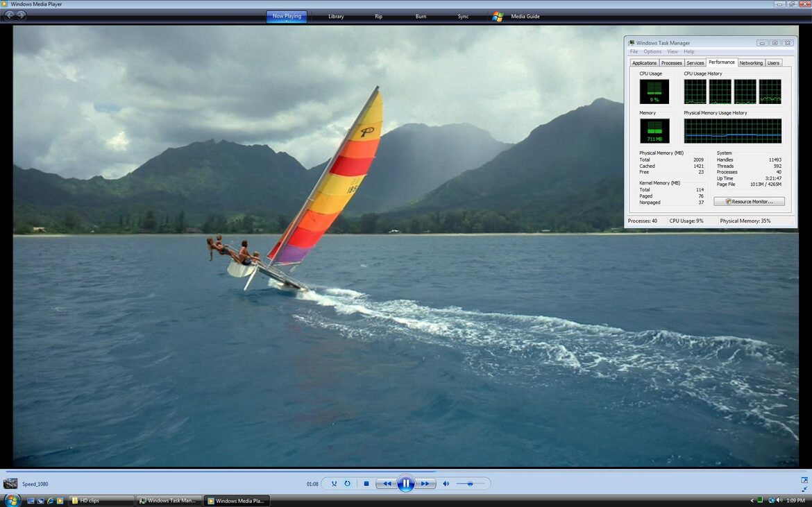812x507 pixels.
Task: Close the Windows Task Manager window
Action: [x=788, y=43]
